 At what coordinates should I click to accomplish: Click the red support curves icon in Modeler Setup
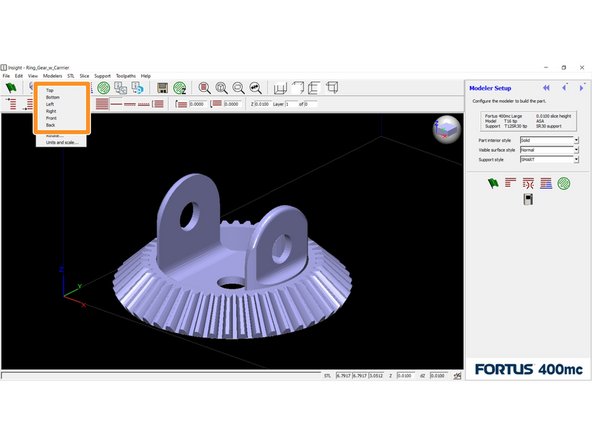tap(528, 183)
